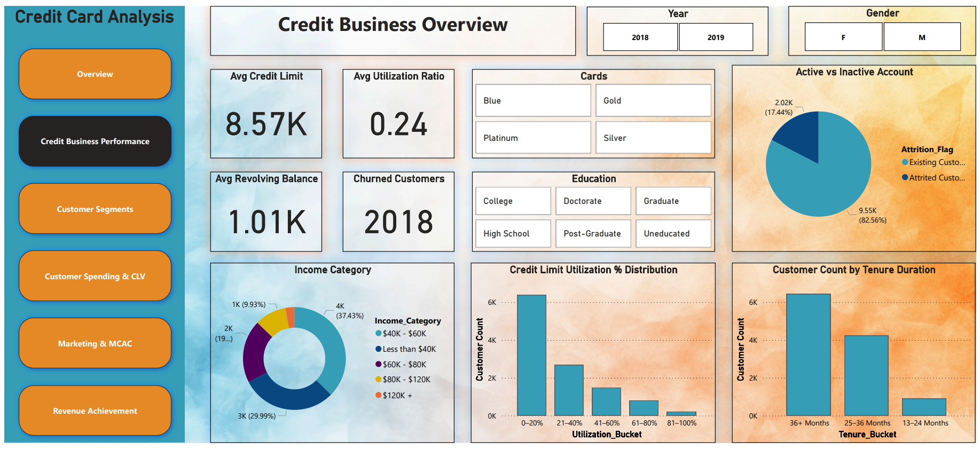Click the $120K + legend dot
Image resolution: width=980 pixels, height=450 pixels.
(x=379, y=395)
